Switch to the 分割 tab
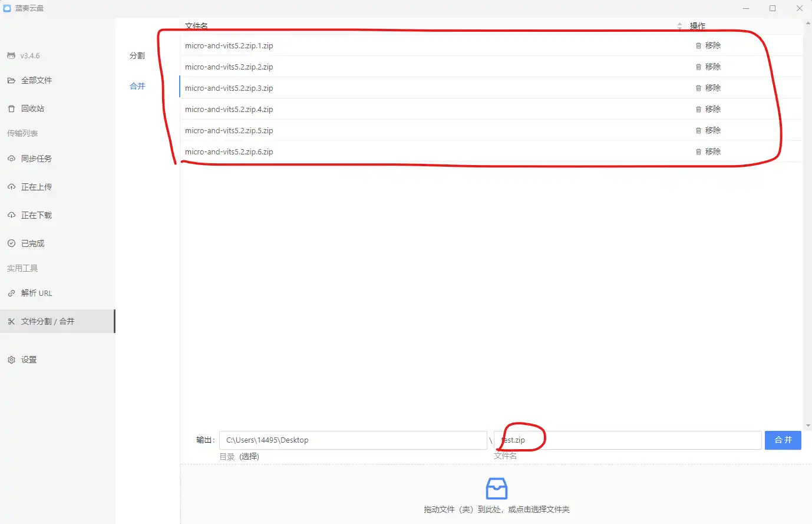This screenshot has width=812, height=524. 137,55
